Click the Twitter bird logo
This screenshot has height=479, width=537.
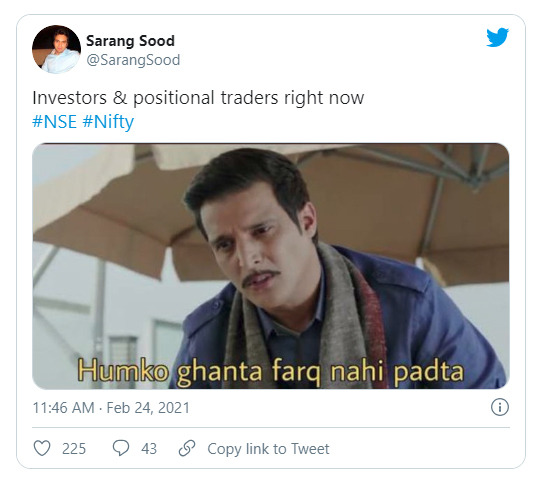[x=497, y=37]
